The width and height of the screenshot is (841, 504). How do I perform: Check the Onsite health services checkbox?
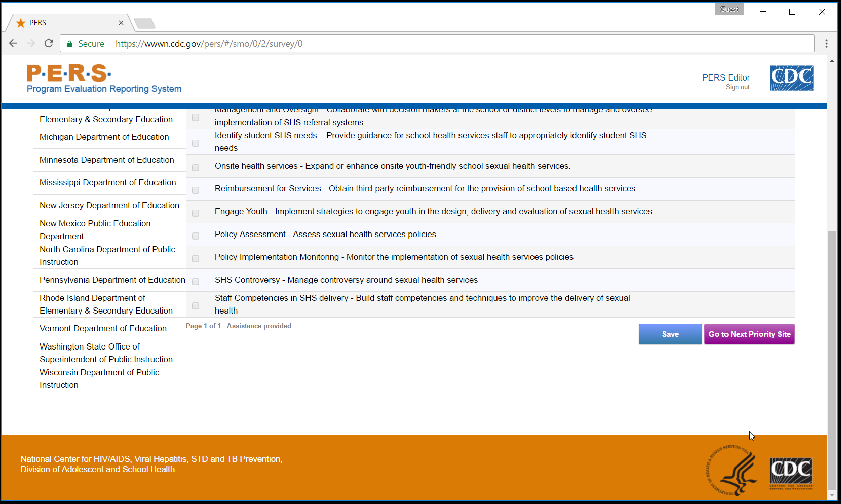(x=196, y=168)
